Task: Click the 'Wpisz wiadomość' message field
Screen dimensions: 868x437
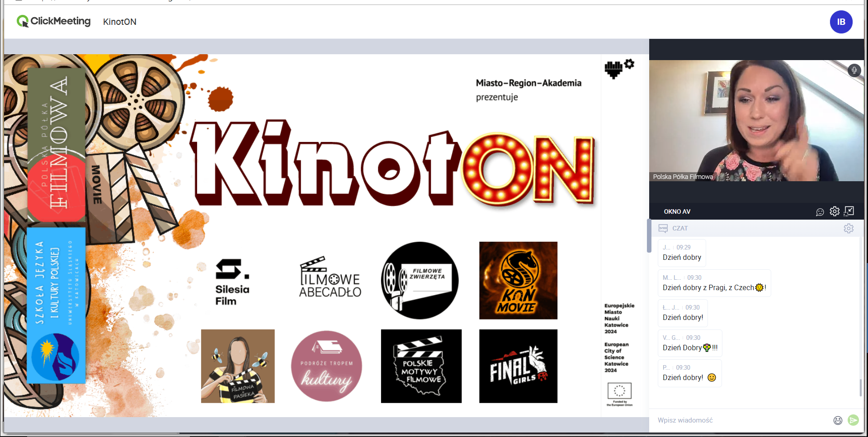Action: click(741, 420)
